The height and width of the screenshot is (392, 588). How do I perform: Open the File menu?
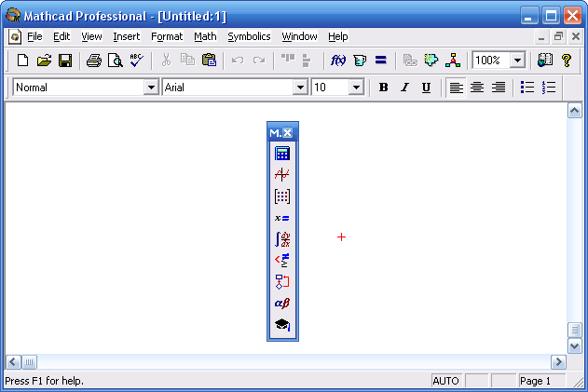tap(34, 36)
